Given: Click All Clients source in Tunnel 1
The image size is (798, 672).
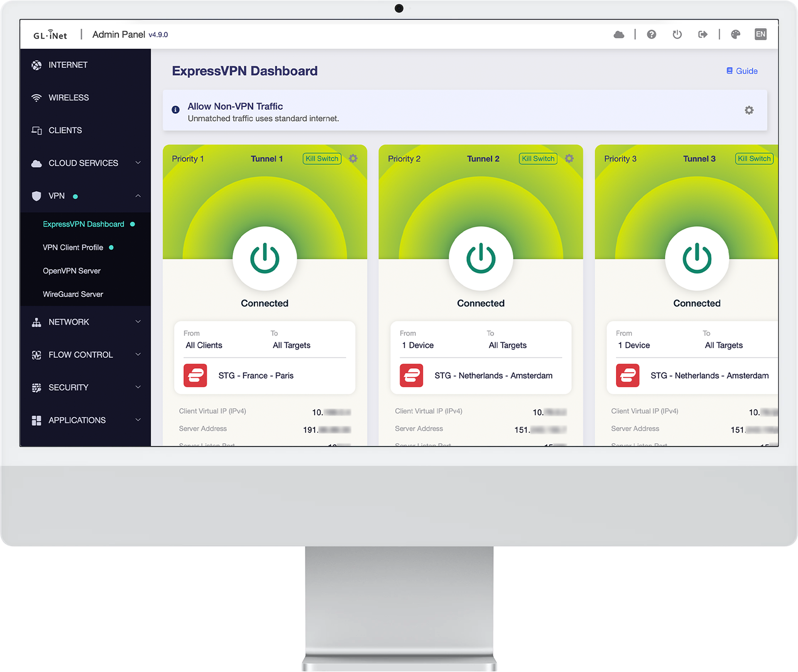Looking at the screenshot, I should 204,345.
